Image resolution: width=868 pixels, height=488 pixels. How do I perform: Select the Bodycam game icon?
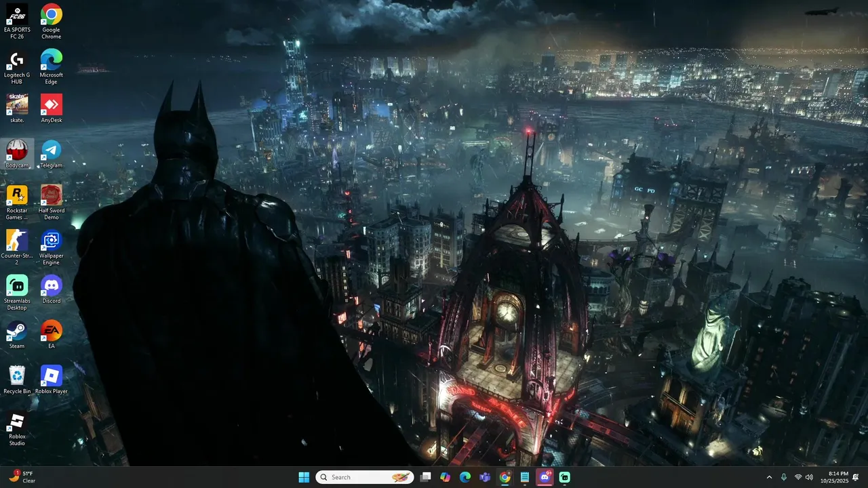(x=17, y=154)
